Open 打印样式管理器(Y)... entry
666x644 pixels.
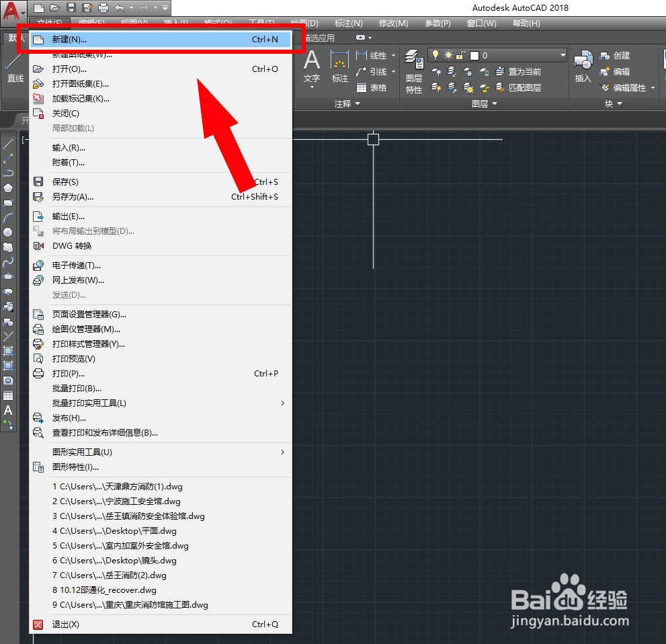click(x=161, y=344)
